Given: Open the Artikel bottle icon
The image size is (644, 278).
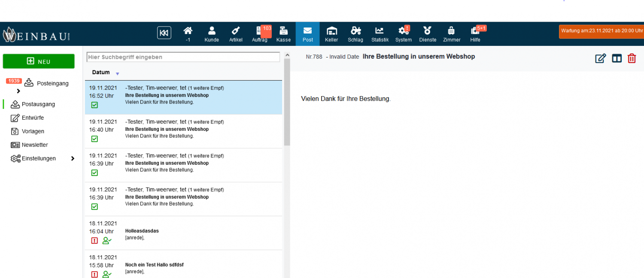Looking at the screenshot, I should pos(235,34).
